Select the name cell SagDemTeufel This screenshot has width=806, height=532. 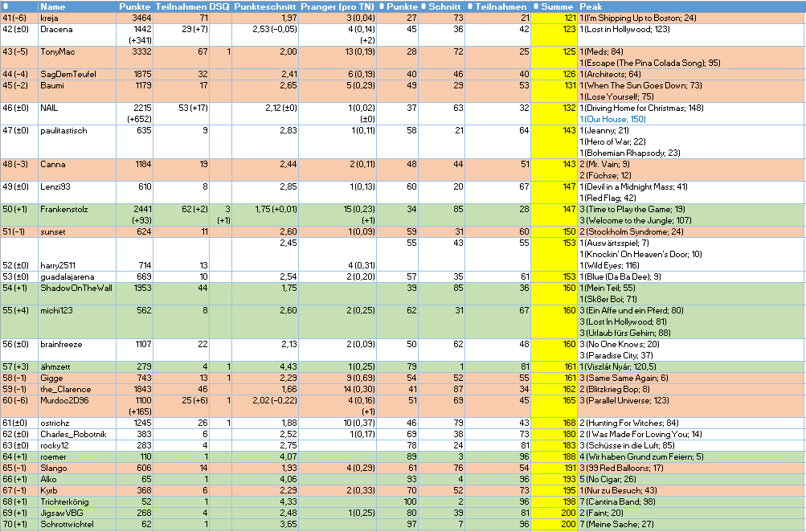[x=77, y=75]
